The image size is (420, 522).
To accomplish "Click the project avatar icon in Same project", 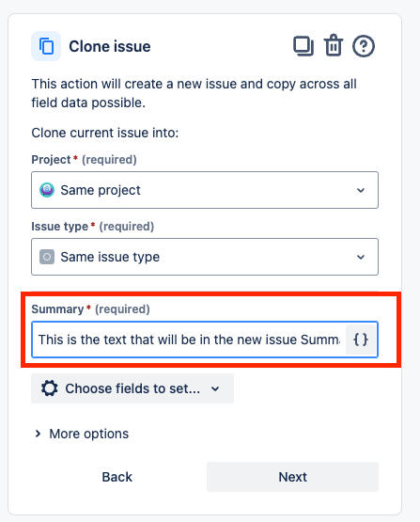I will 47,190.
